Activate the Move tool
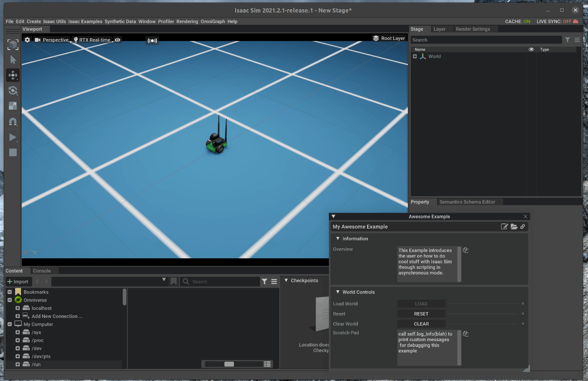Viewport: 588px width, 381px height. [13, 75]
